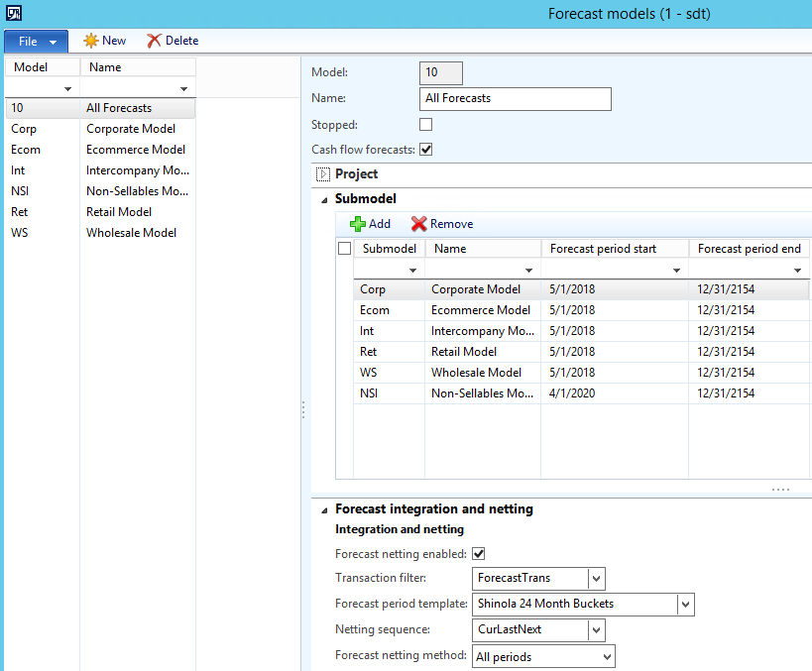Screen dimensions: 812x671
Task: Expand the Project section
Action: coord(321,174)
